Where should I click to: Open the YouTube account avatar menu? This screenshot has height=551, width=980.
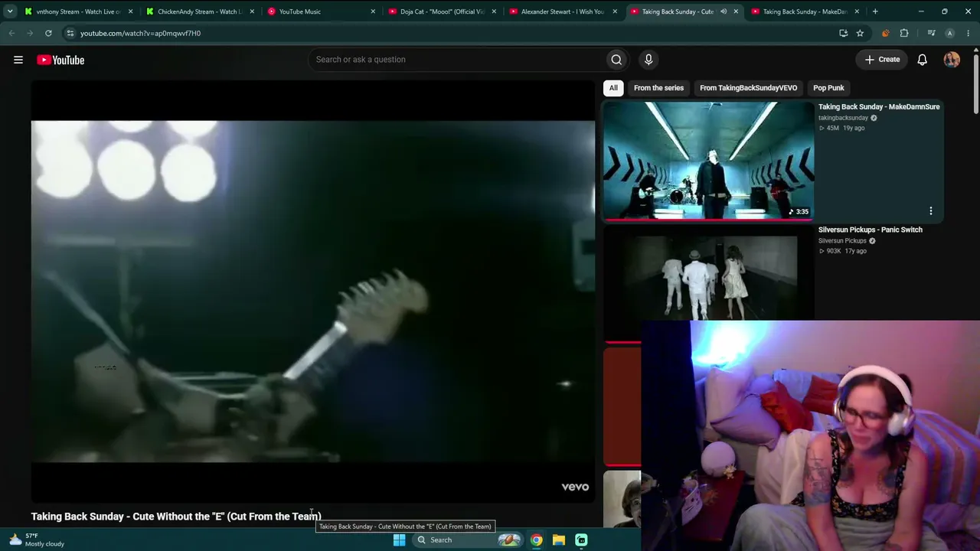(952, 60)
